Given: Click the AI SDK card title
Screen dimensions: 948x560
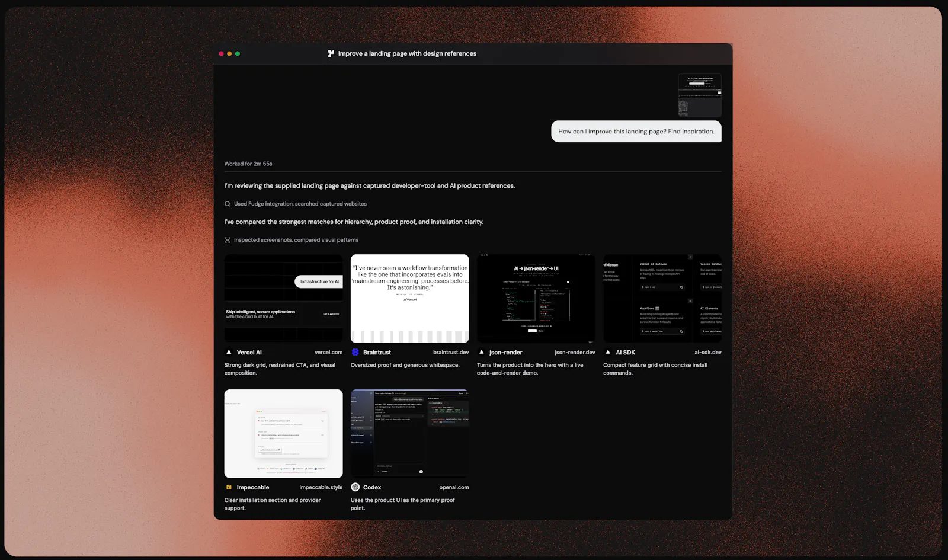Looking at the screenshot, I should click(625, 352).
